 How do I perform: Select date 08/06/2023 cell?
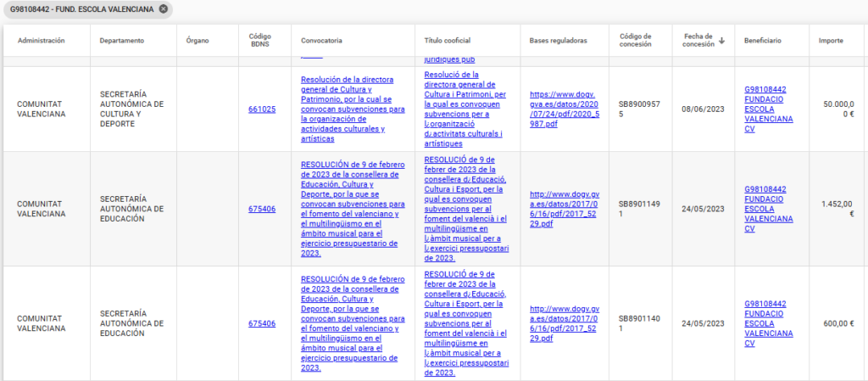[x=703, y=109]
